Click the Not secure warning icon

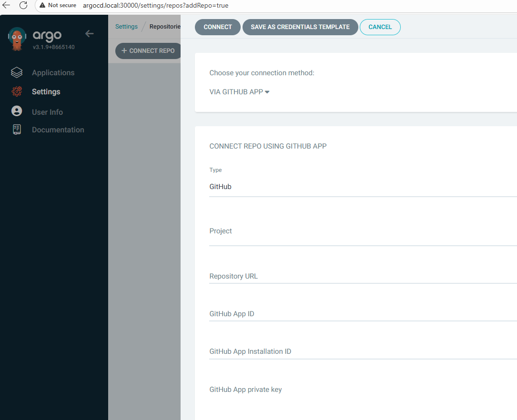pos(42,5)
